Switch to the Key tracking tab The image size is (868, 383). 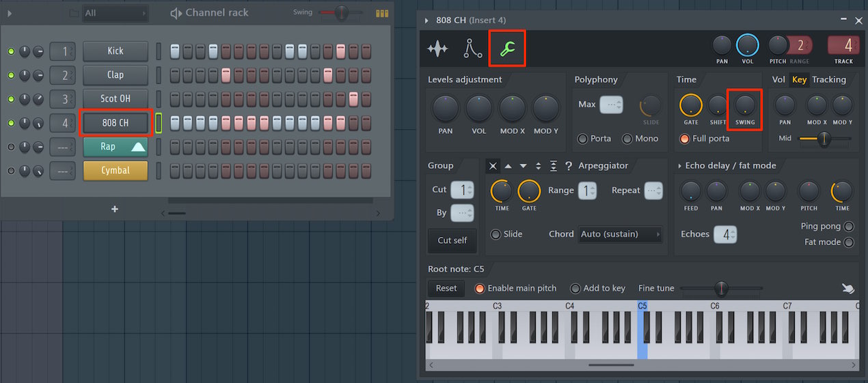[799, 80]
